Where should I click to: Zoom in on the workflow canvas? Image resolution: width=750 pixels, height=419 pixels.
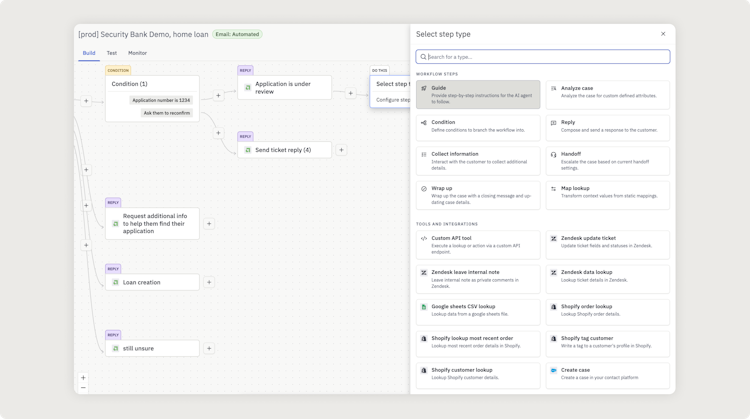pos(83,378)
